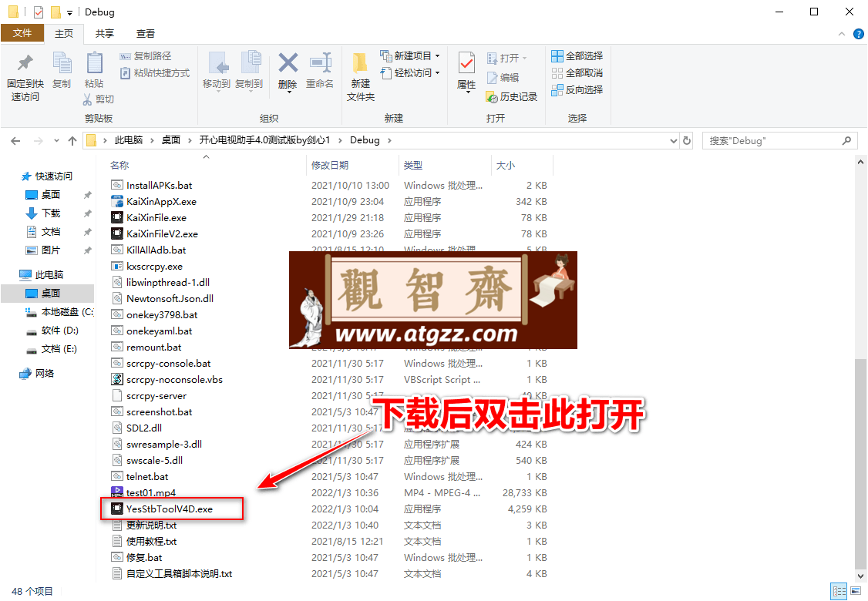The height and width of the screenshot is (601, 868).
Task: Click the Cut scissors button
Action: click(x=98, y=99)
